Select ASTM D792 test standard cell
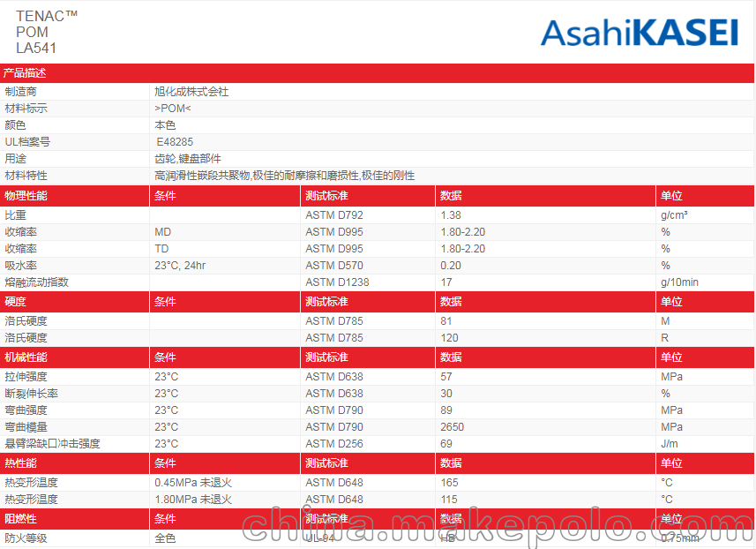The height and width of the screenshot is (549, 756). [334, 215]
